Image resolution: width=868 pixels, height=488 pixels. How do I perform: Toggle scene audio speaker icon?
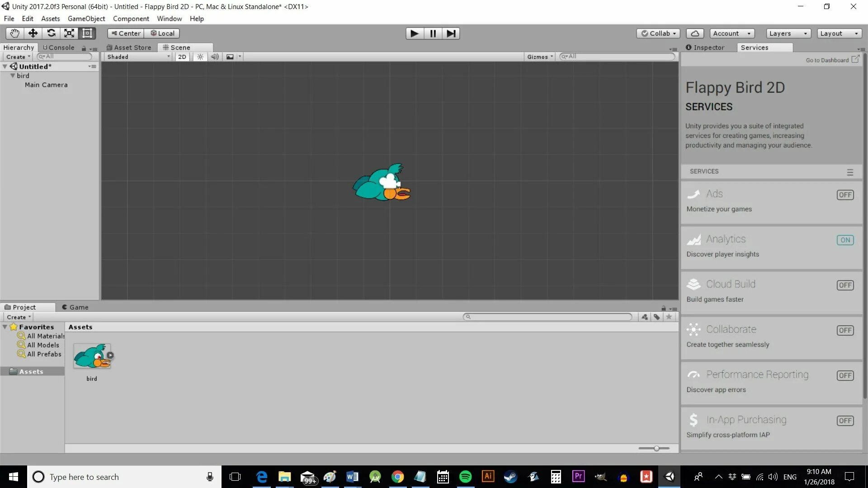pos(215,57)
